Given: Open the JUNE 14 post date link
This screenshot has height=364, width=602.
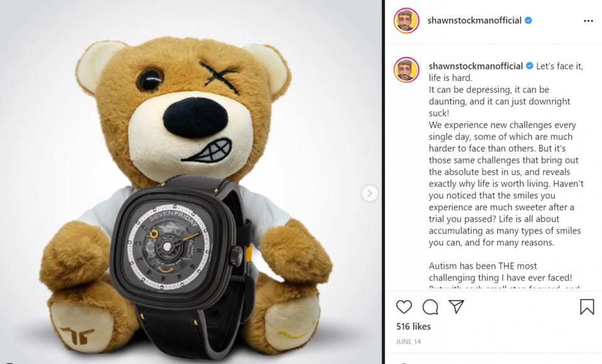Looking at the screenshot, I should coord(408,341).
